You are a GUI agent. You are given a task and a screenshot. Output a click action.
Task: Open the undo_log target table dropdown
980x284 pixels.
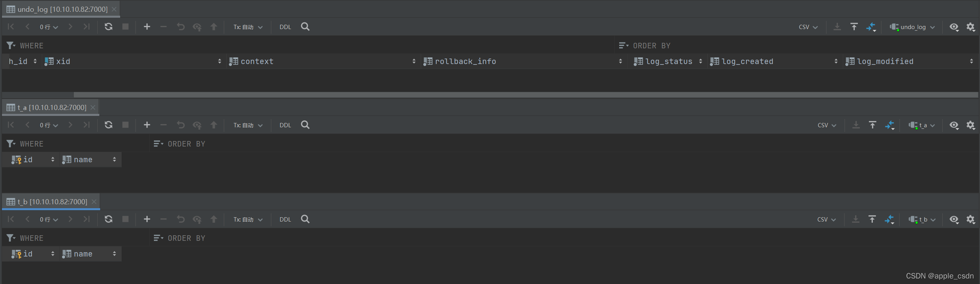tap(912, 27)
